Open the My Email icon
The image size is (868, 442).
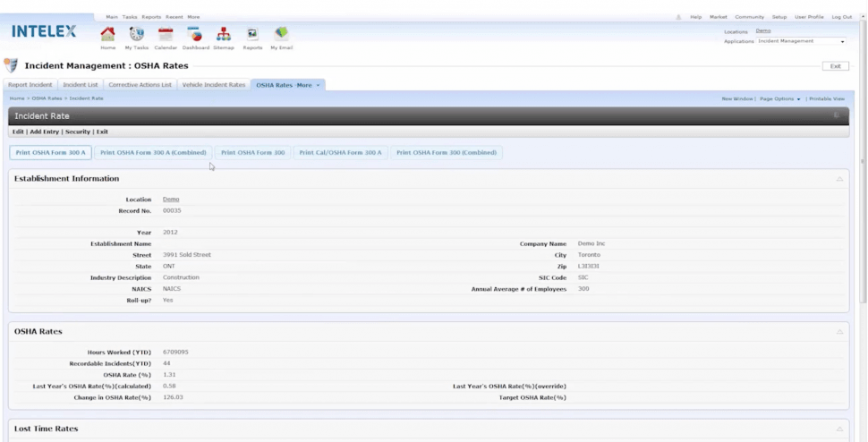(x=281, y=34)
